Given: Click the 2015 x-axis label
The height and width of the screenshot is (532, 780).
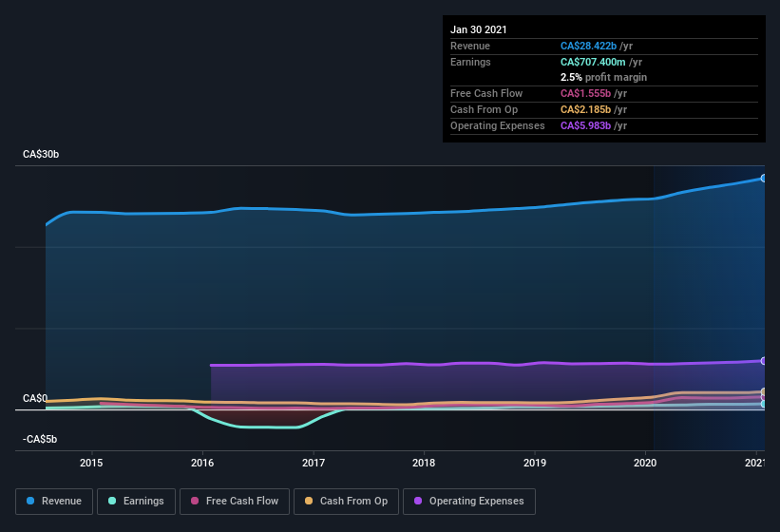Looking at the screenshot, I should click(x=91, y=463).
